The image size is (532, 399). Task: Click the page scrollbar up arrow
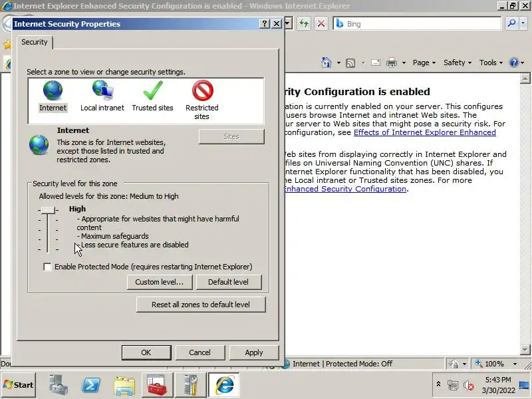pyautogui.click(x=525, y=78)
